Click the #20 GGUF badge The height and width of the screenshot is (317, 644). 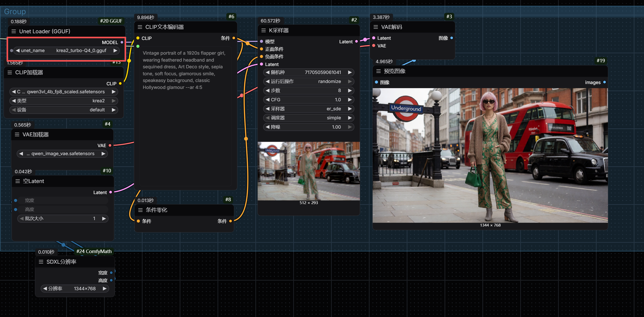(111, 21)
